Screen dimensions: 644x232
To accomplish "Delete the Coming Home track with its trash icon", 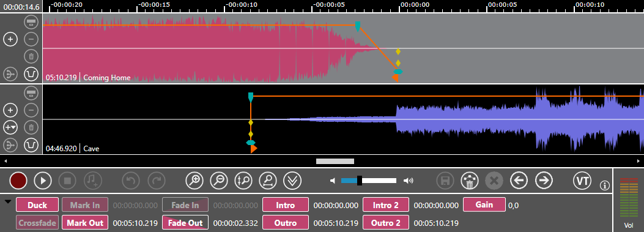I will click(31, 56).
